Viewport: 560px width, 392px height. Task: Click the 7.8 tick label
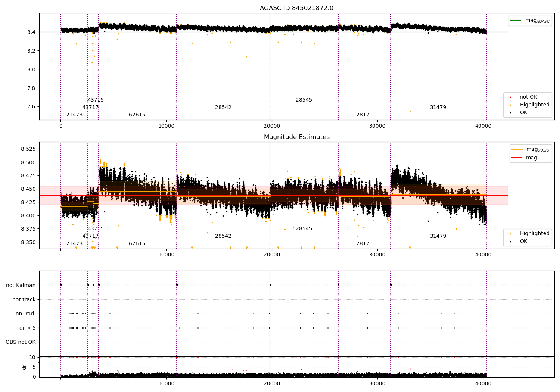click(31, 88)
